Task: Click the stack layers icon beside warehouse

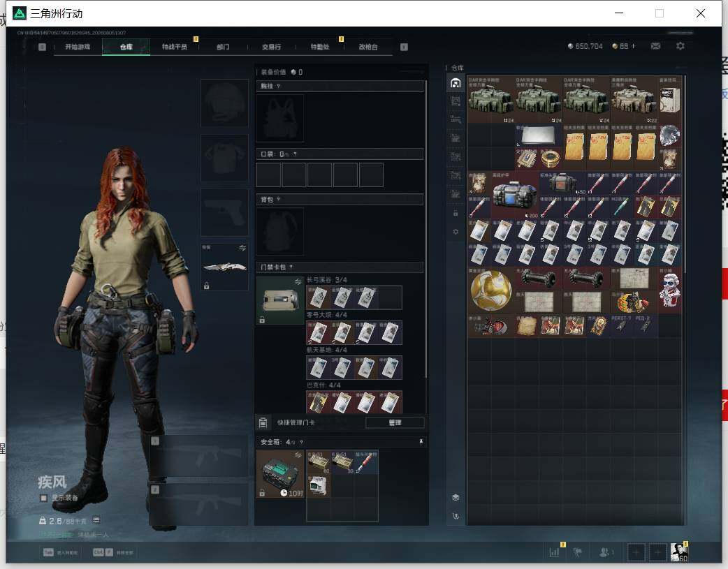Action: [x=456, y=498]
